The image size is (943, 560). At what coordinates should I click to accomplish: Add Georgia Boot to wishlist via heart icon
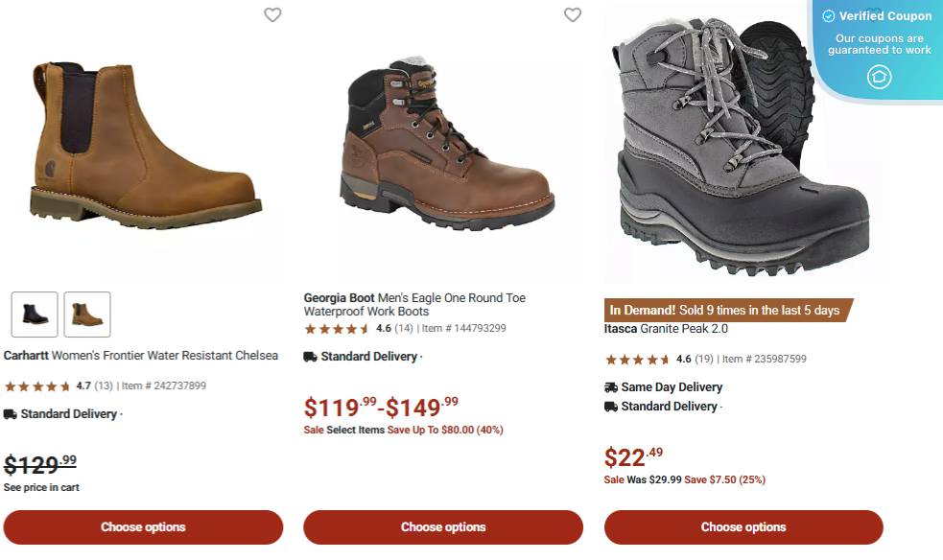click(573, 15)
